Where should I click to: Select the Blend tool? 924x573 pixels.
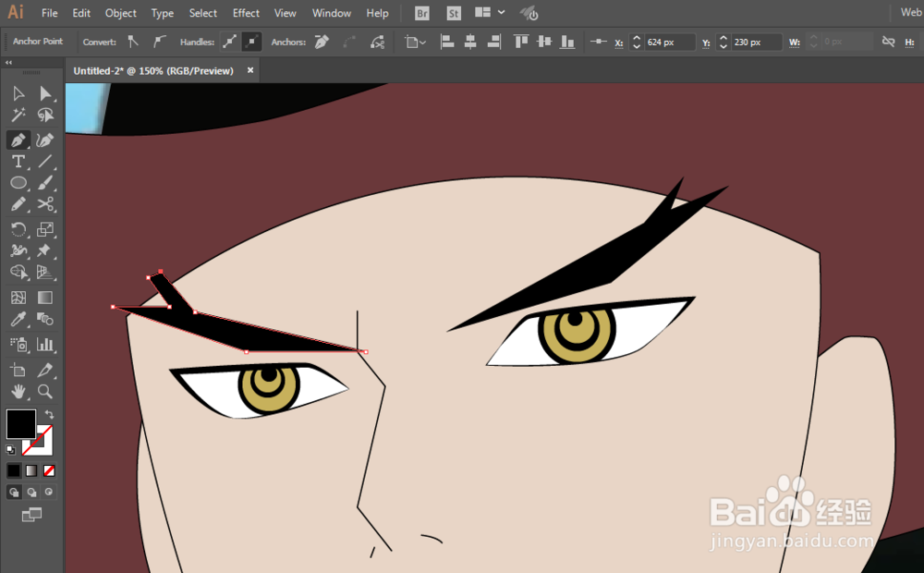[44, 320]
